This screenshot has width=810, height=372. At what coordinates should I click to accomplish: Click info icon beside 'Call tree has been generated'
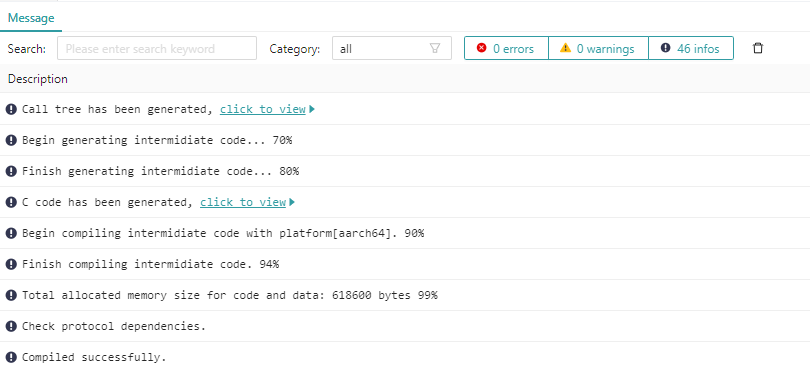[11, 109]
